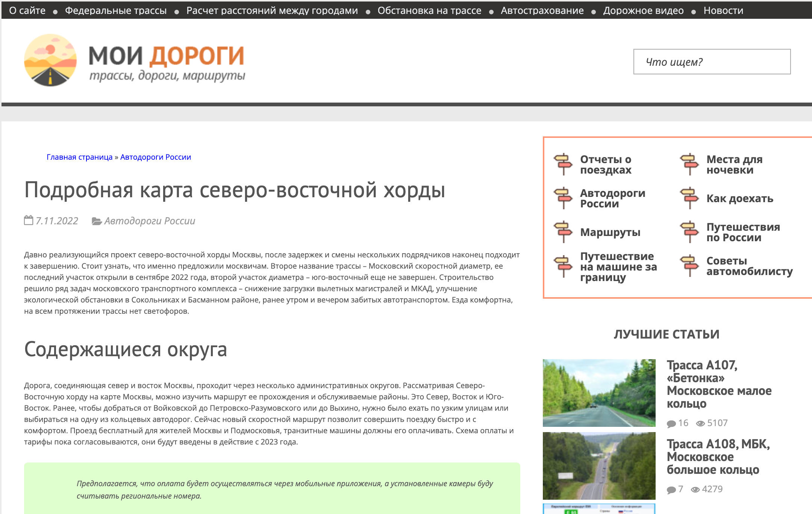Open the Трасса А108 aerial road thumbnail
Viewport: 812px width, 514px height.
pos(599,466)
